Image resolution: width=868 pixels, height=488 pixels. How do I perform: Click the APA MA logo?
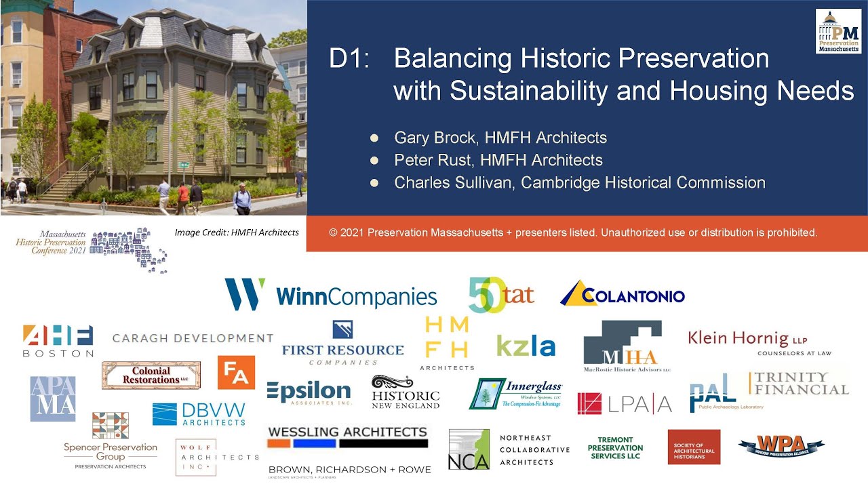pyautogui.click(x=53, y=399)
